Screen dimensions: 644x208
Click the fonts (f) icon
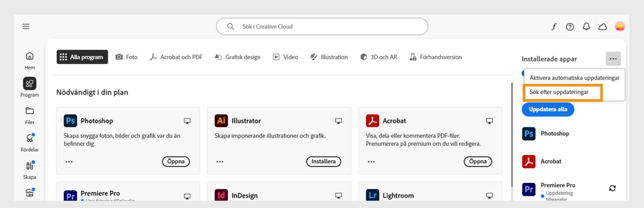tap(554, 27)
